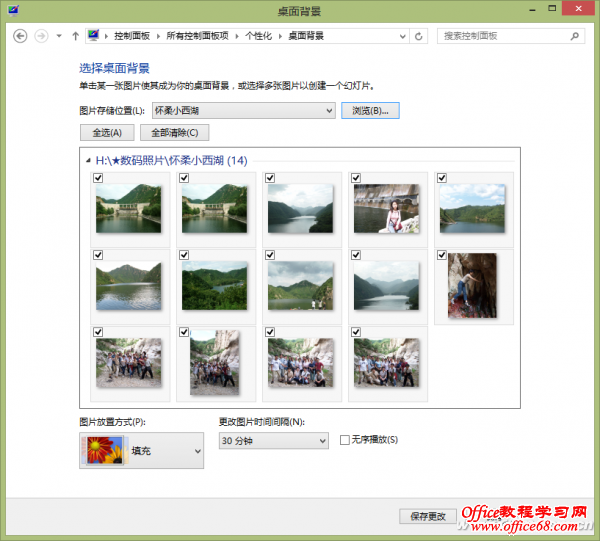Expand the arrow after 个性化 breadcrumb
The image size is (600, 541).
tap(280, 36)
